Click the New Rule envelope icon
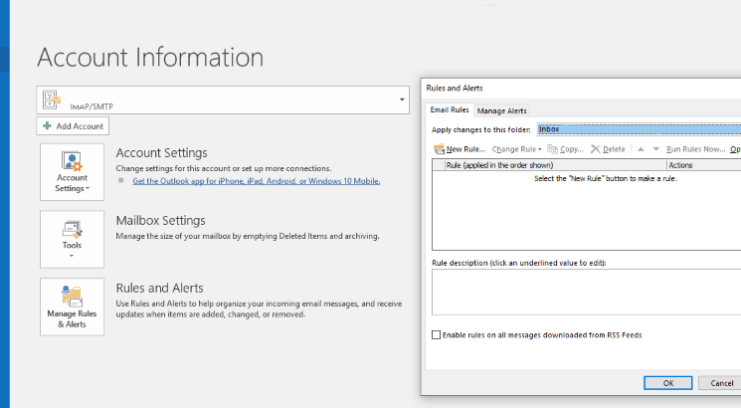Screen dimensions: 741x408 click(438, 149)
